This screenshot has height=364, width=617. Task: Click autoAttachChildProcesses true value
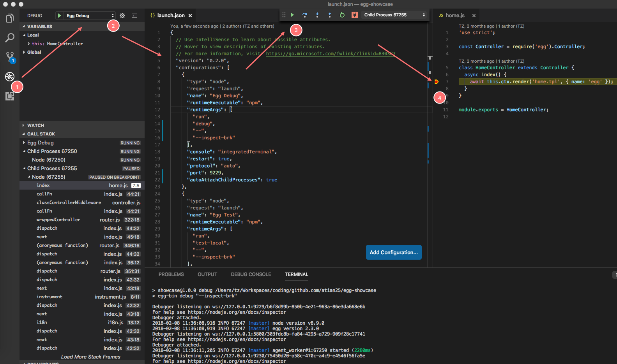pyautogui.click(x=272, y=180)
